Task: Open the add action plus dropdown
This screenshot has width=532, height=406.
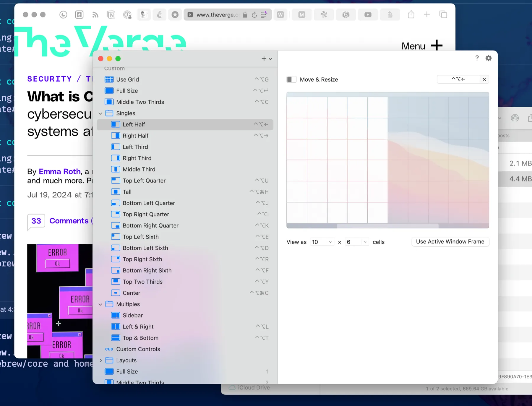Action: (x=266, y=59)
